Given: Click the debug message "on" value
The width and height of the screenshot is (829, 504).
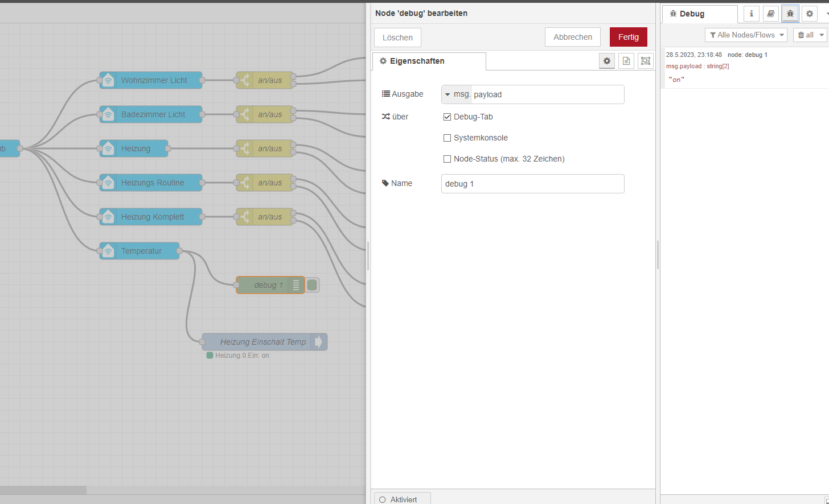Looking at the screenshot, I should click(x=676, y=80).
